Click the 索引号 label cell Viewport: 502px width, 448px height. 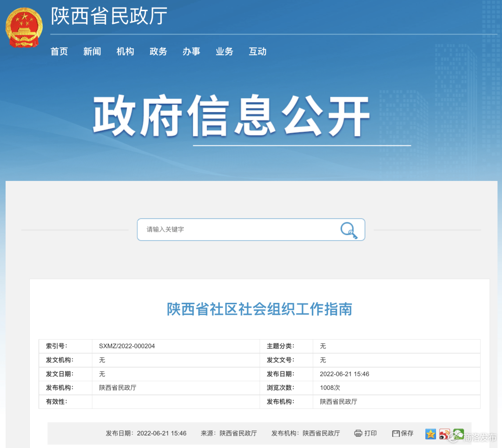pyautogui.click(x=66, y=346)
